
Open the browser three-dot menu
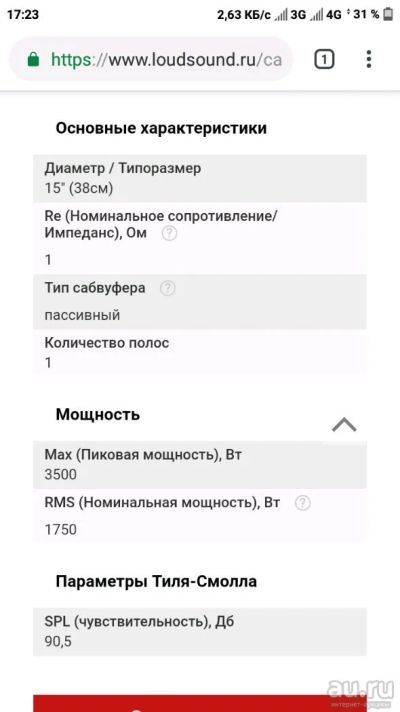point(369,59)
